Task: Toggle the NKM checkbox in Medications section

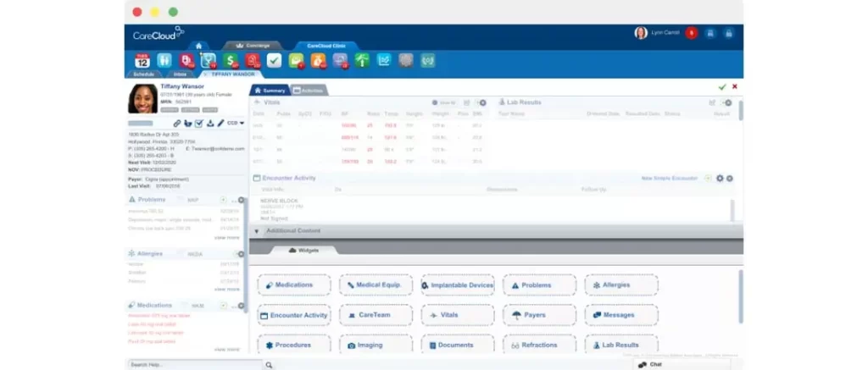Action: click(184, 306)
